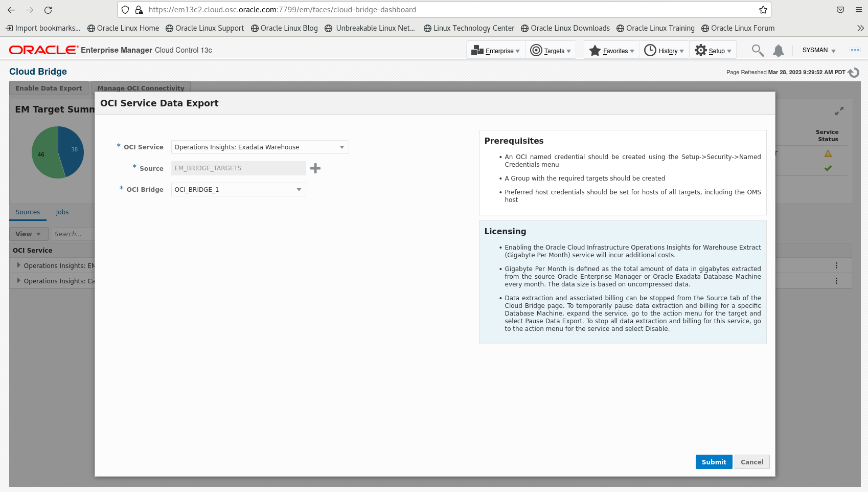The height and width of the screenshot is (492, 868).
Task: Bookmark this page with the star icon
Action: 763,10
